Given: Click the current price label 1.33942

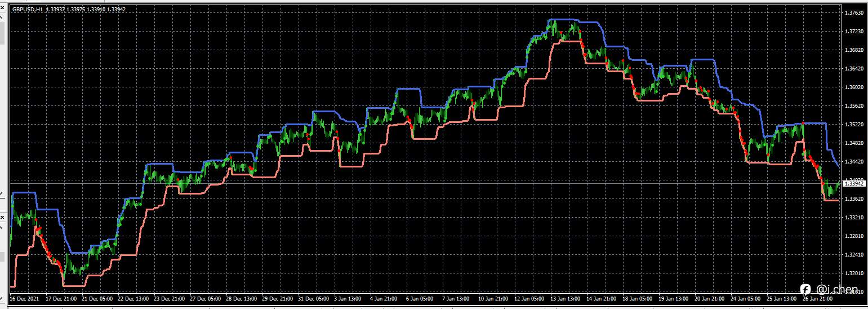Looking at the screenshot, I should (x=854, y=184).
